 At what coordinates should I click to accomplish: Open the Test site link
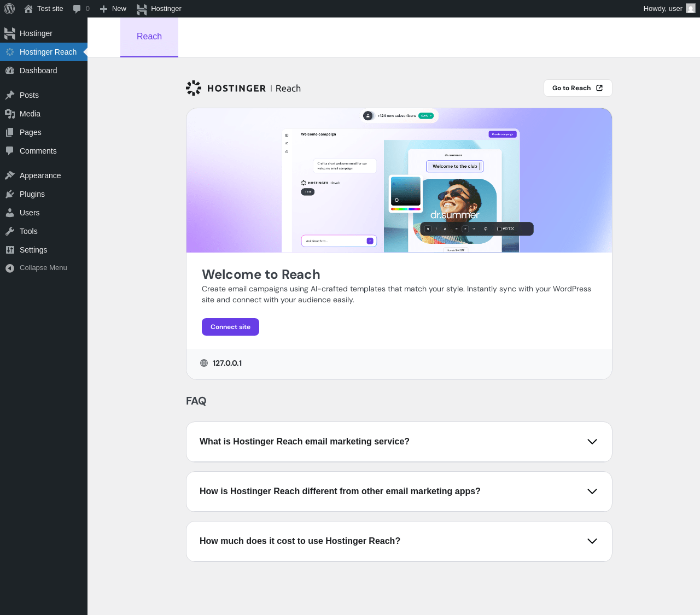tap(44, 9)
